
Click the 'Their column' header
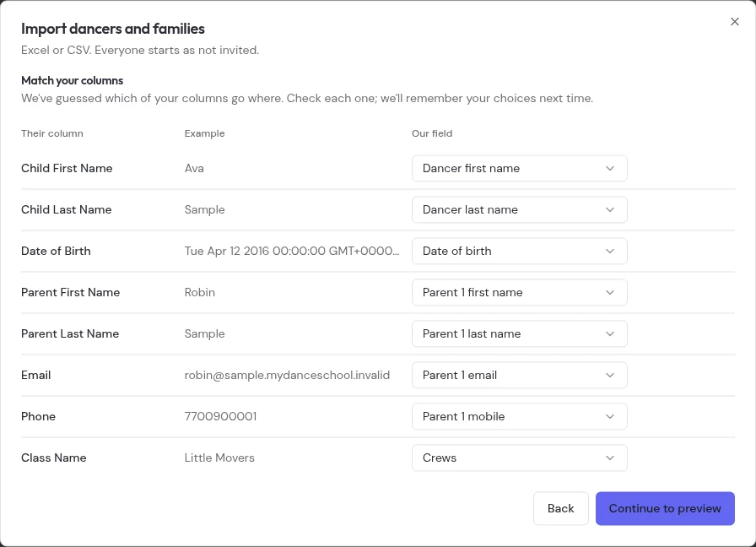[52, 133]
